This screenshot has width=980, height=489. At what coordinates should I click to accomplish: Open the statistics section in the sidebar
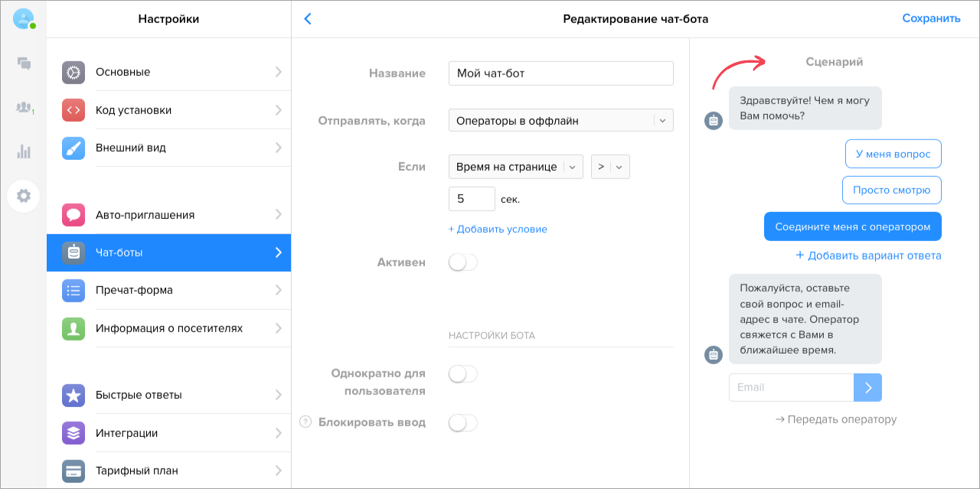pos(24,152)
